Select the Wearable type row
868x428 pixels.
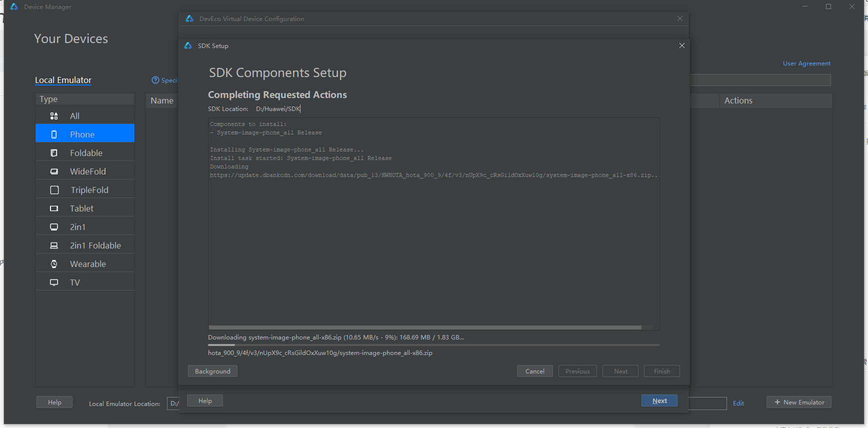(85, 264)
